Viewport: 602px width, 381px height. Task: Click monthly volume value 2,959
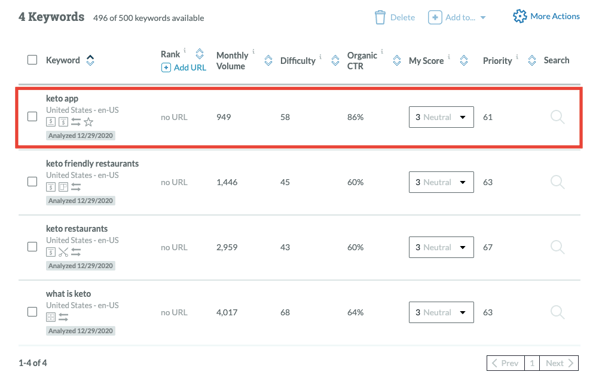[x=227, y=247]
